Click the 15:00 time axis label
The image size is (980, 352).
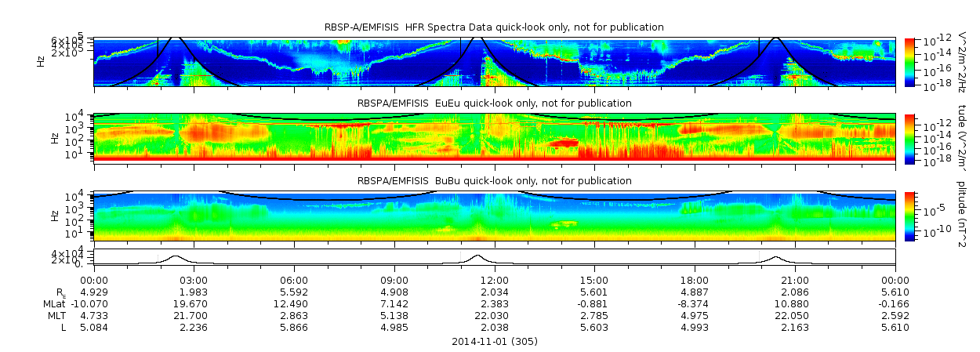(x=594, y=281)
